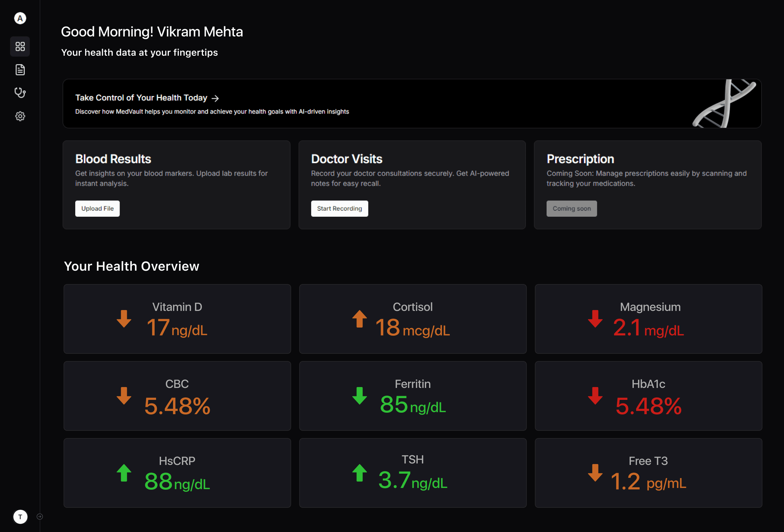Open the Ferritin 85 ng/dL value

[413, 405]
